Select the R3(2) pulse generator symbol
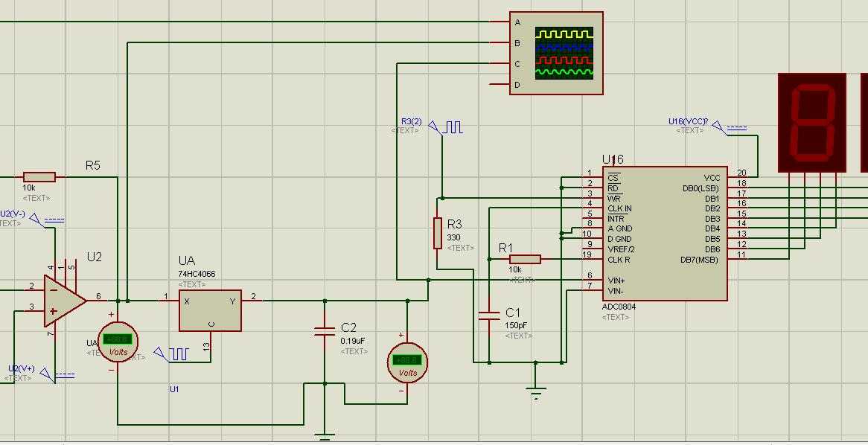This screenshot has height=445, width=868. pyautogui.click(x=446, y=128)
